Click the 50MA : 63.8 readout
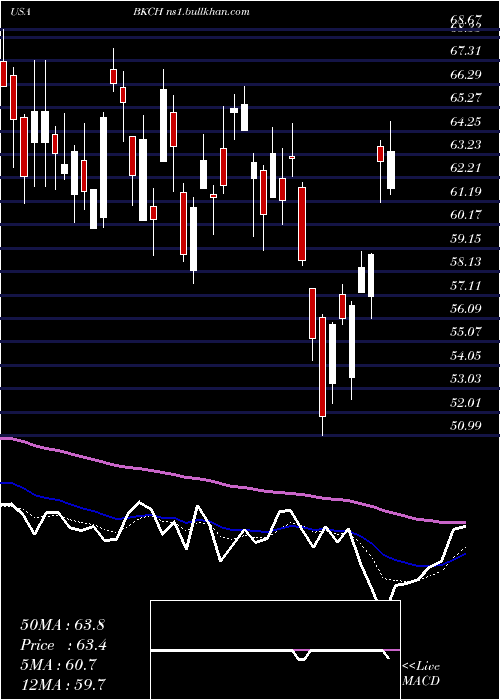The width and height of the screenshot is (500, 700). [62, 625]
